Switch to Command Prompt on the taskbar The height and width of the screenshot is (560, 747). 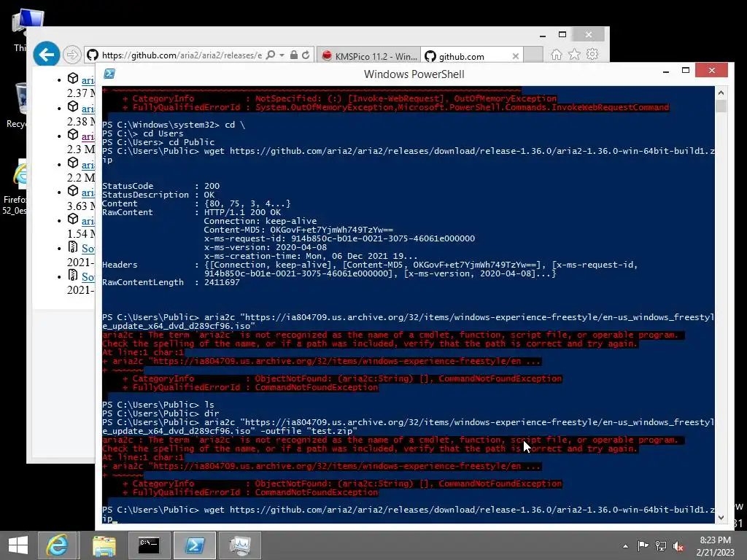pos(149,545)
